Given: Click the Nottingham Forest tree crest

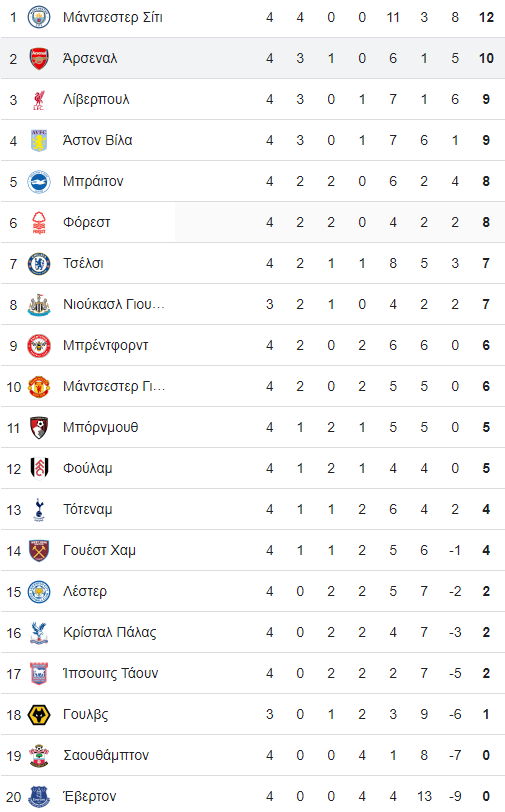Looking at the screenshot, I should pos(39,223).
